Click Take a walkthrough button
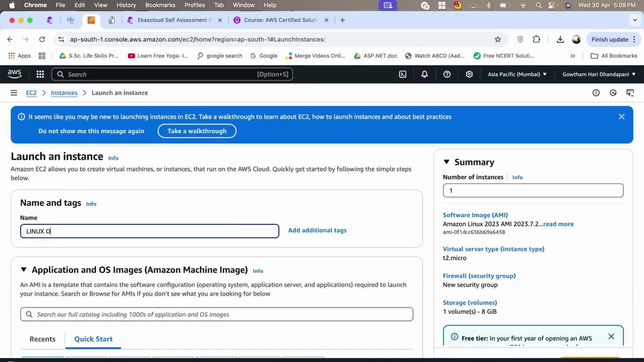This screenshot has height=362, width=644. point(197,131)
